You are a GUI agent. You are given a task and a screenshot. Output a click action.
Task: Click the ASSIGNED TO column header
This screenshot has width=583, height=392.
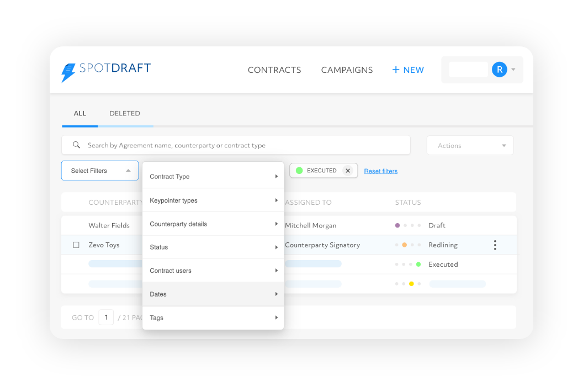click(x=308, y=202)
